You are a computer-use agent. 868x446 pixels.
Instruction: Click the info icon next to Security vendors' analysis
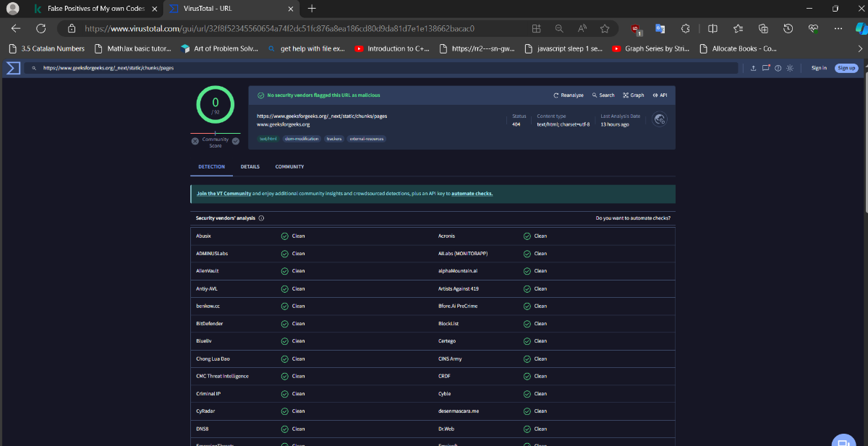pyautogui.click(x=261, y=218)
